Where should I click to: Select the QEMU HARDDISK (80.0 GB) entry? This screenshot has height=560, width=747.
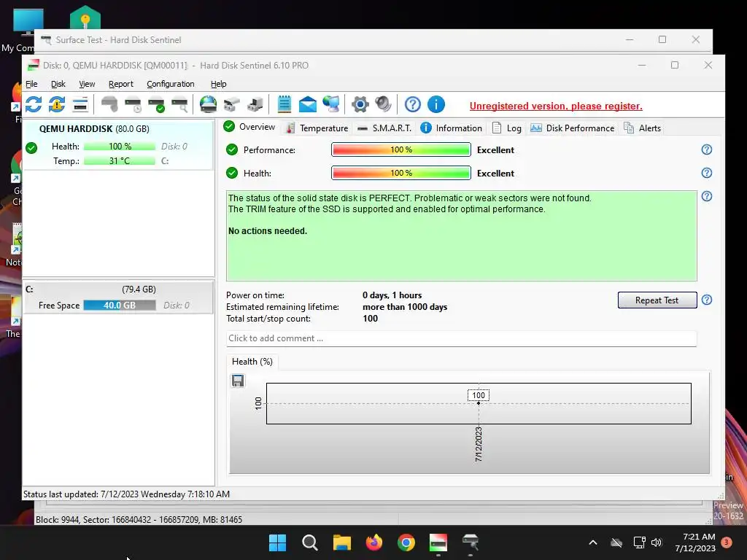coord(119,145)
